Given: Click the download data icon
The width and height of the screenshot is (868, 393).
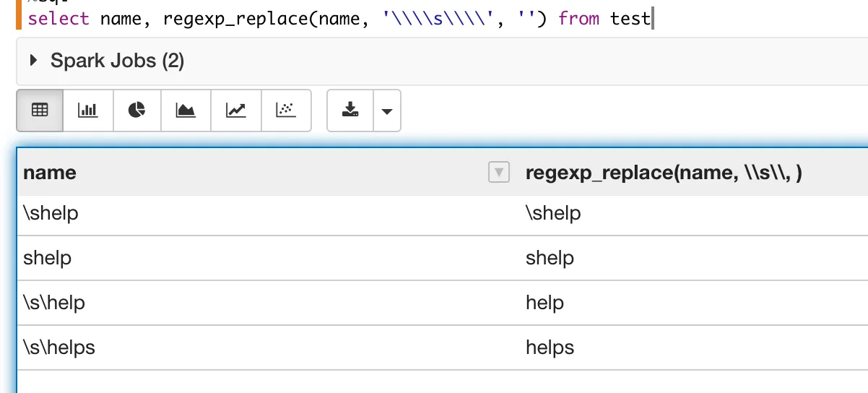Looking at the screenshot, I should click(350, 111).
